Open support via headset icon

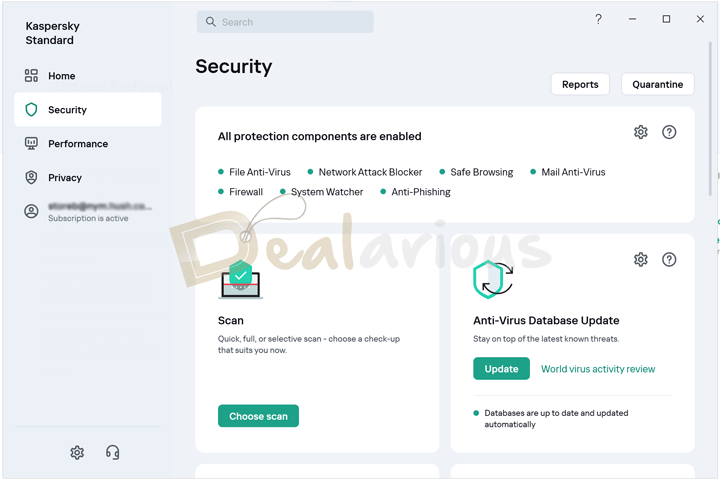(x=112, y=452)
